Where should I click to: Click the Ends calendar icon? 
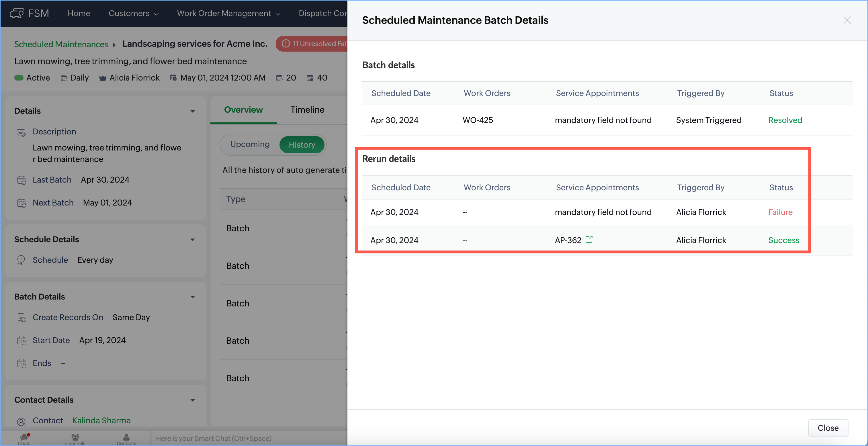[x=21, y=363]
